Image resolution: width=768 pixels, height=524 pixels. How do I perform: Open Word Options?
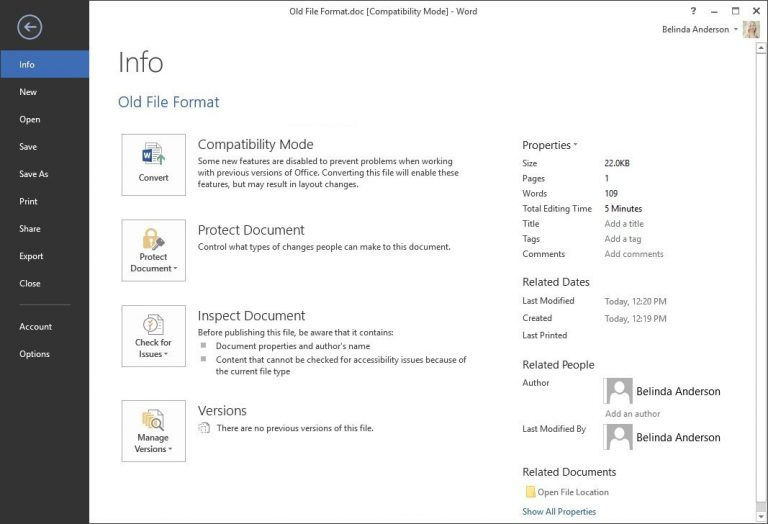pyautogui.click(x=45, y=354)
